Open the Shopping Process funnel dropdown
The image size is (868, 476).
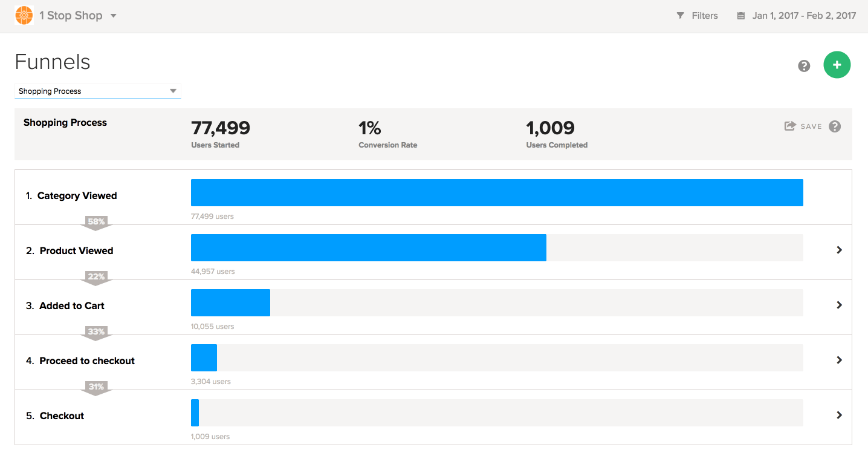[x=97, y=91]
